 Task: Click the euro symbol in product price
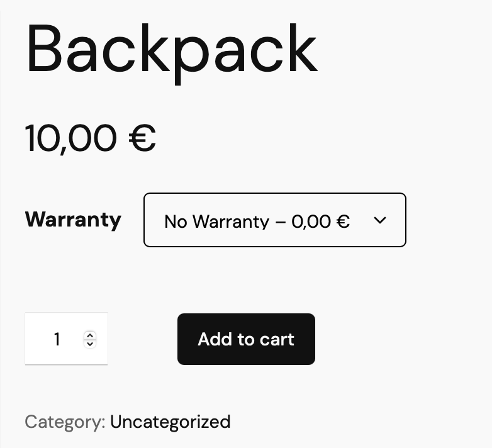tap(142, 138)
